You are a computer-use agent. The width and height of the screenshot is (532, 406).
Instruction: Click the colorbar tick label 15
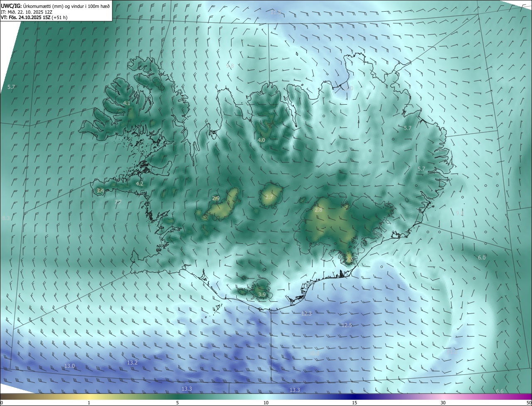coord(355,403)
